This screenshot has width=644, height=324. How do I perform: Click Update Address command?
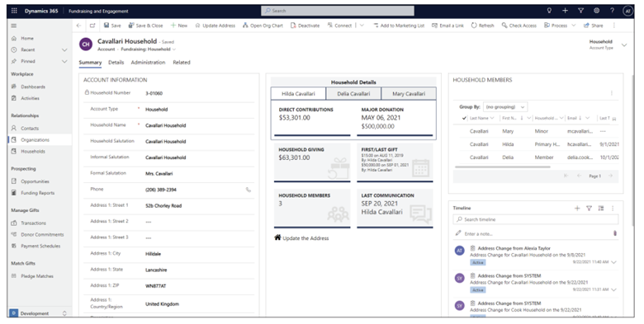(x=215, y=26)
